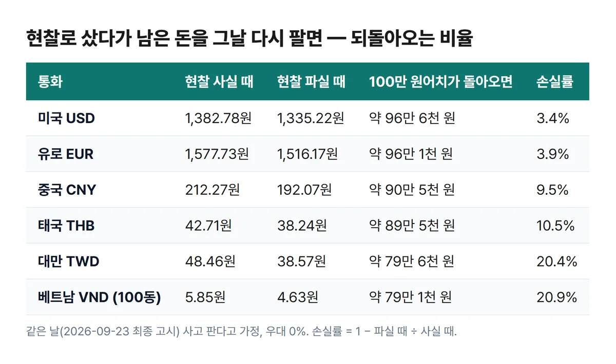The image size is (616, 364).
Task: Select the USD sell rate '1,335.22원'
Action: click(x=310, y=118)
